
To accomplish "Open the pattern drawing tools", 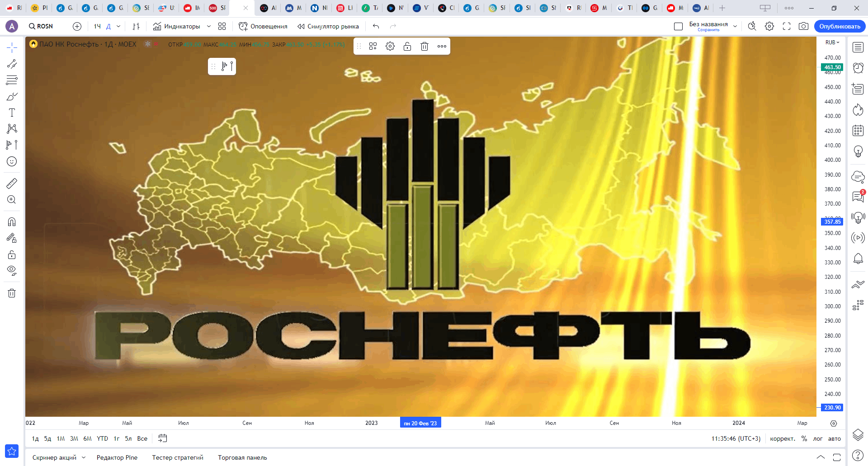I will (x=12, y=129).
